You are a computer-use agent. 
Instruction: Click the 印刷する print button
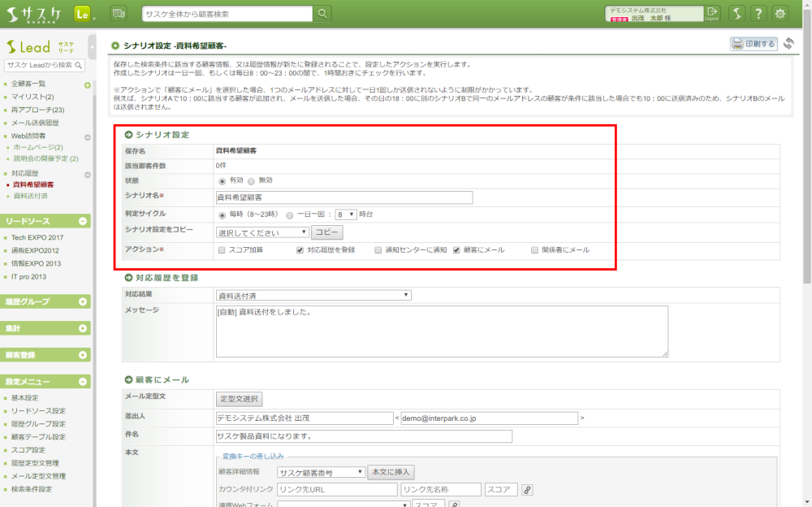[x=754, y=44]
